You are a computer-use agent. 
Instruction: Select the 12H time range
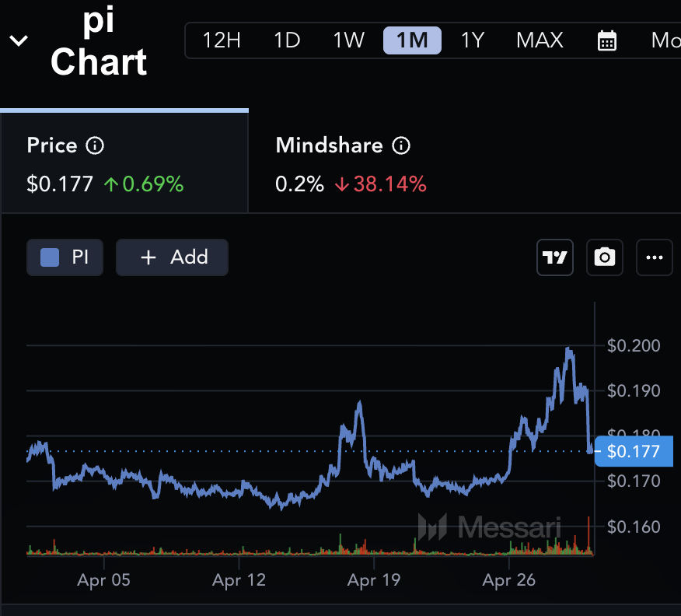[222, 40]
